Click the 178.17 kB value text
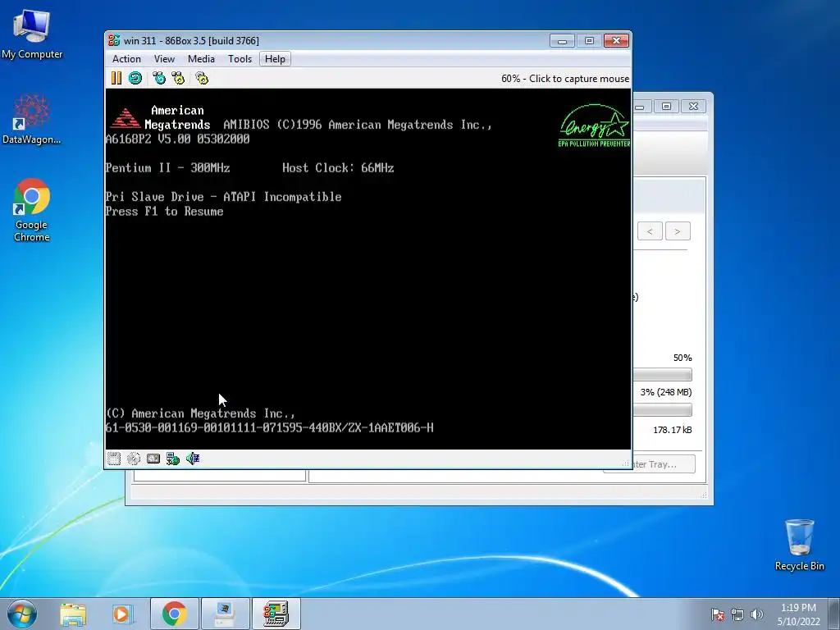The image size is (840, 630). [673, 430]
